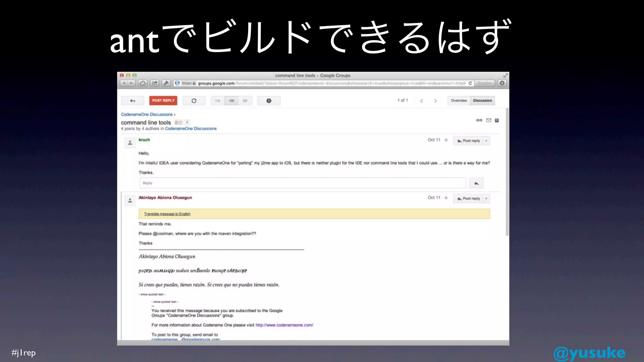Screen dimensions: 644x362
Task: Enter full screen using window corner arrows
Action: tap(505, 75)
